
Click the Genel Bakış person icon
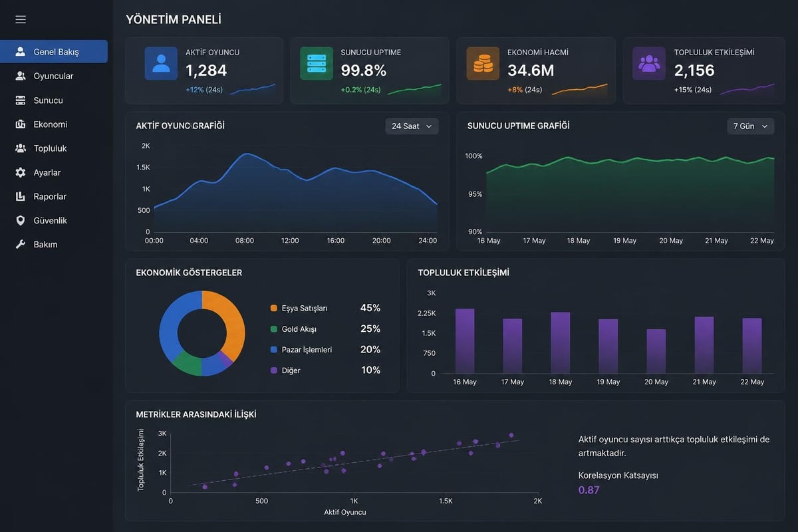[21, 51]
